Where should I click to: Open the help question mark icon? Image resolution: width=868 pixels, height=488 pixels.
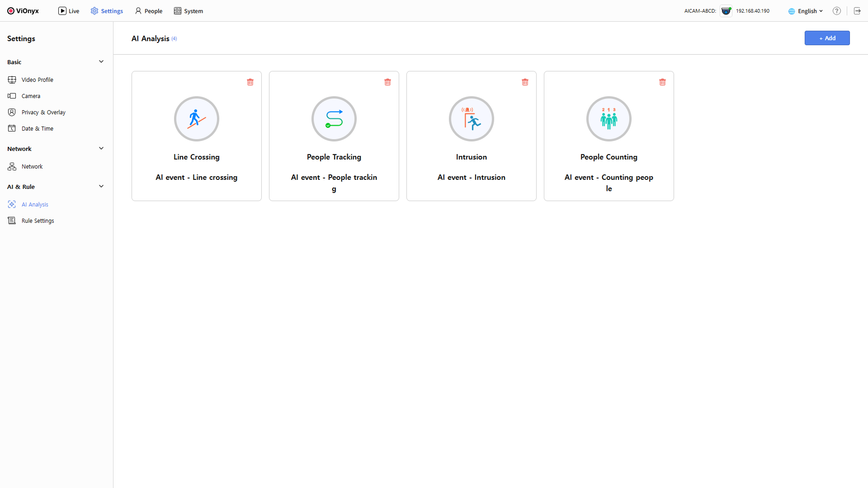[837, 11]
